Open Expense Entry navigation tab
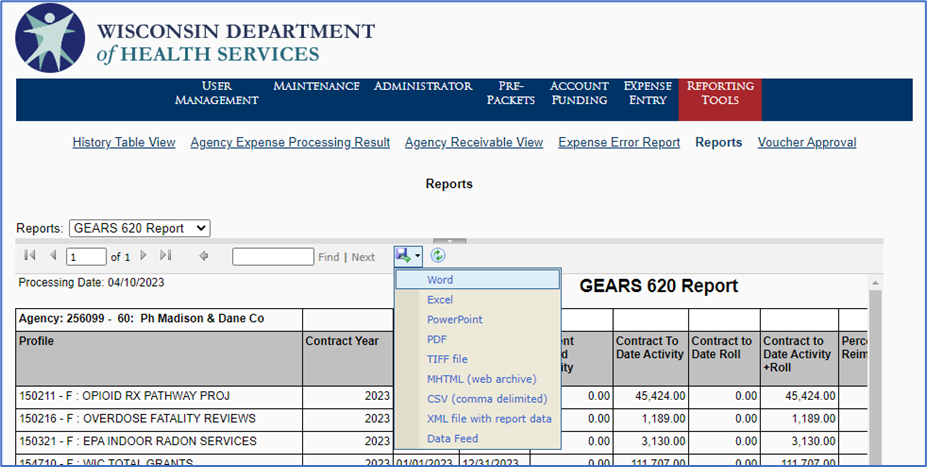The height and width of the screenshot is (467, 927). click(648, 93)
